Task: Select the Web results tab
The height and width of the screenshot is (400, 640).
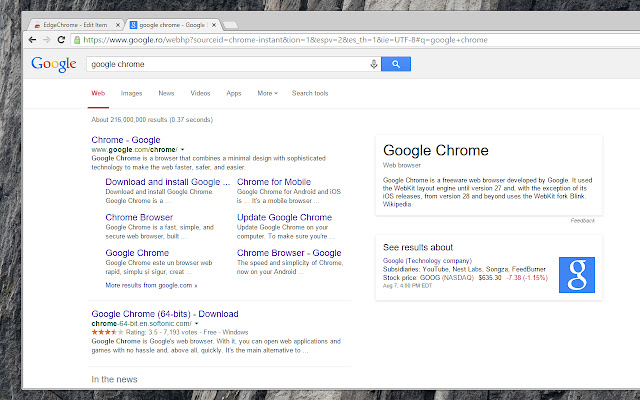Action: coord(98,93)
